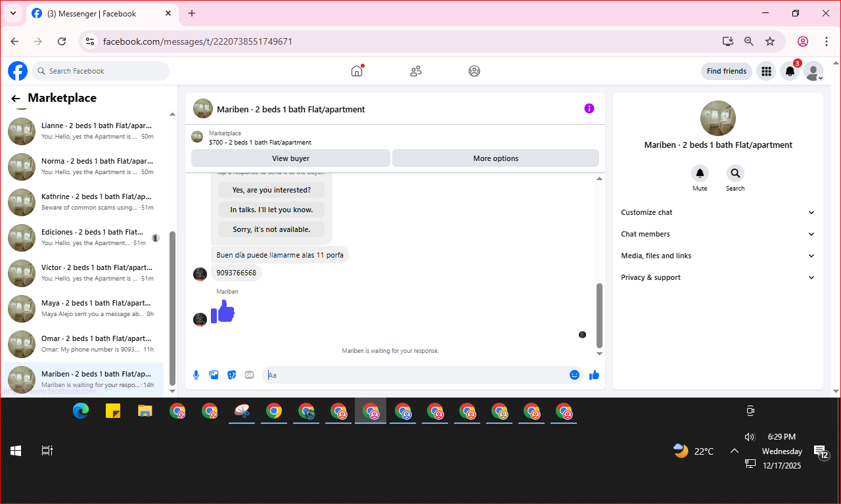841x504 pixels.
Task: Open the Lianne conversation
Action: [x=84, y=131]
